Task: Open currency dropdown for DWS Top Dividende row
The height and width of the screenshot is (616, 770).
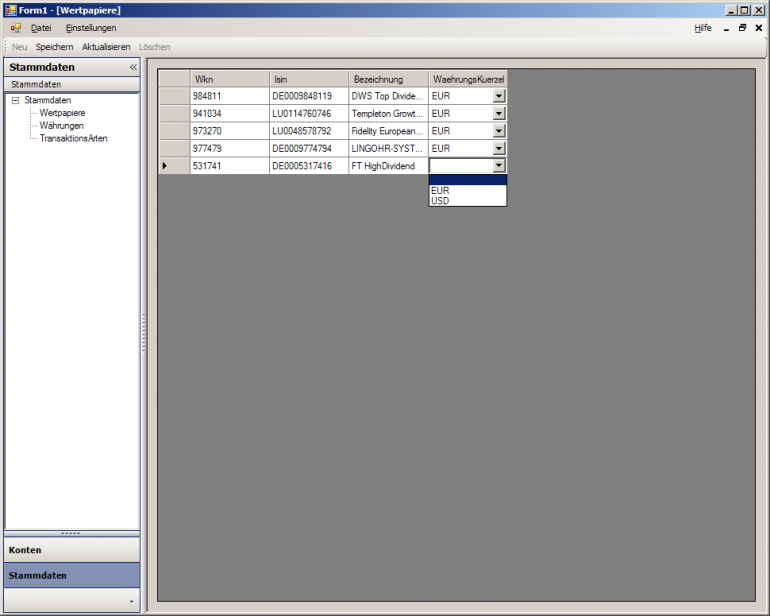Action: click(499, 96)
